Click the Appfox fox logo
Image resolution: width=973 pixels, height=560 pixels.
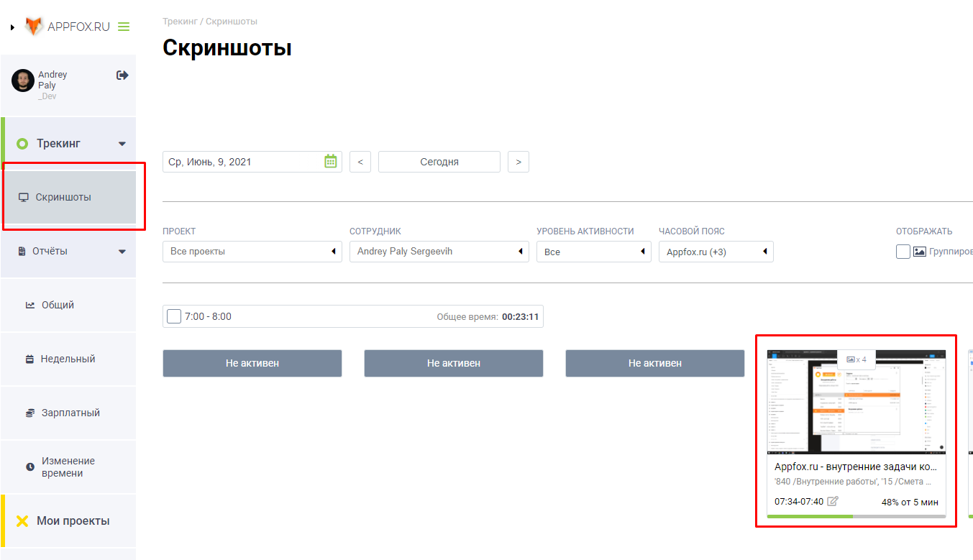[x=34, y=27]
